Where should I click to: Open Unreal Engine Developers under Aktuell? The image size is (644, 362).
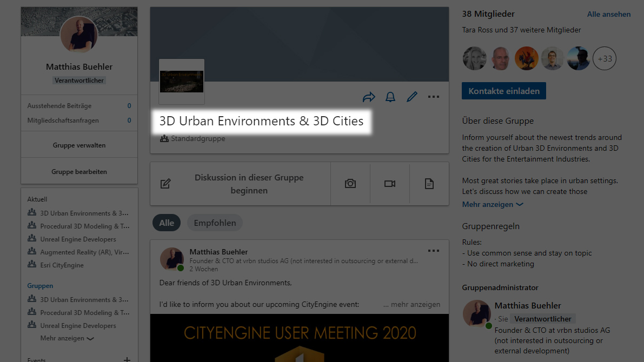pos(78,239)
